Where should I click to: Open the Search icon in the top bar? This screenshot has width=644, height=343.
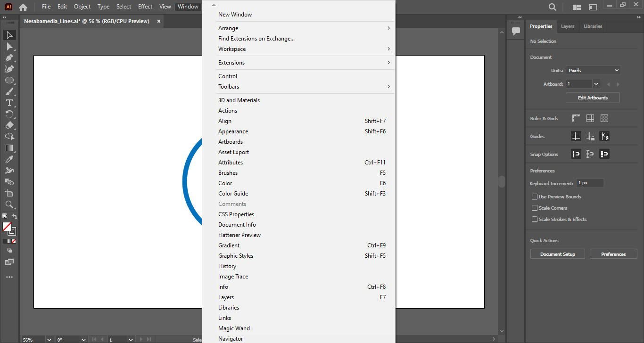pyautogui.click(x=552, y=7)
